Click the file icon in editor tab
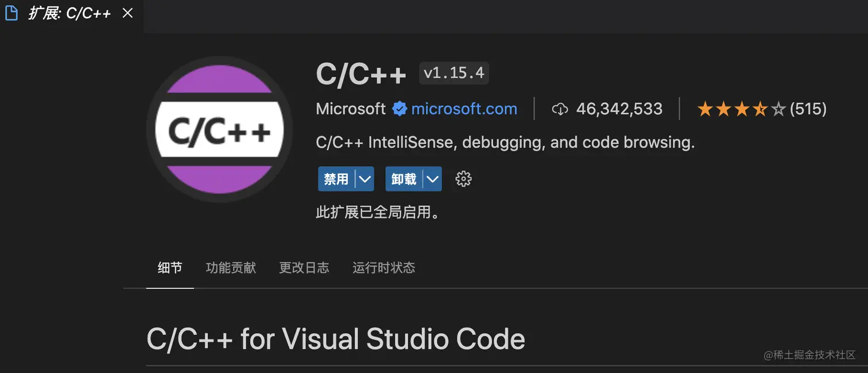 [11, 13]
